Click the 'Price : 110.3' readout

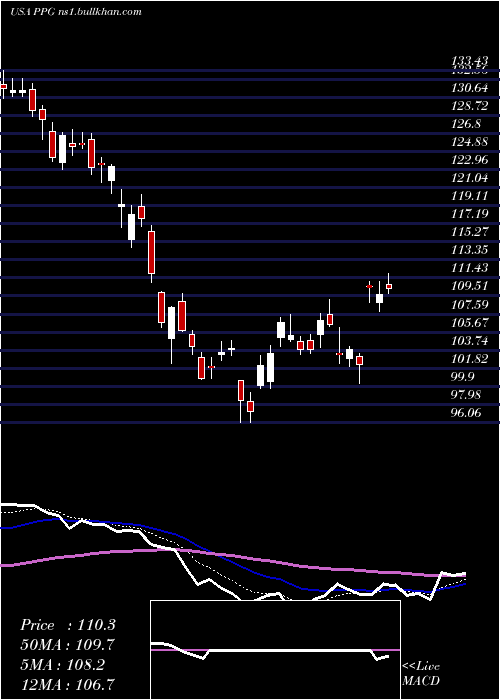pos(68,625)
